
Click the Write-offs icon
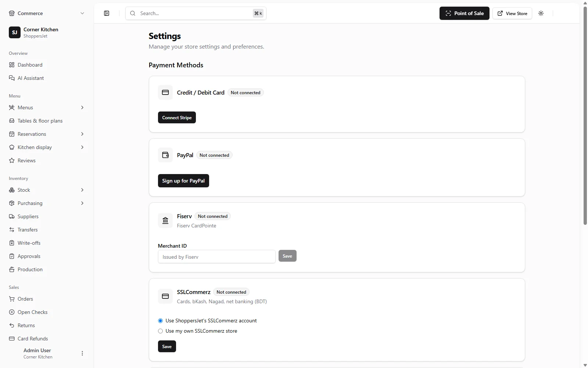[x=12, y=243]
